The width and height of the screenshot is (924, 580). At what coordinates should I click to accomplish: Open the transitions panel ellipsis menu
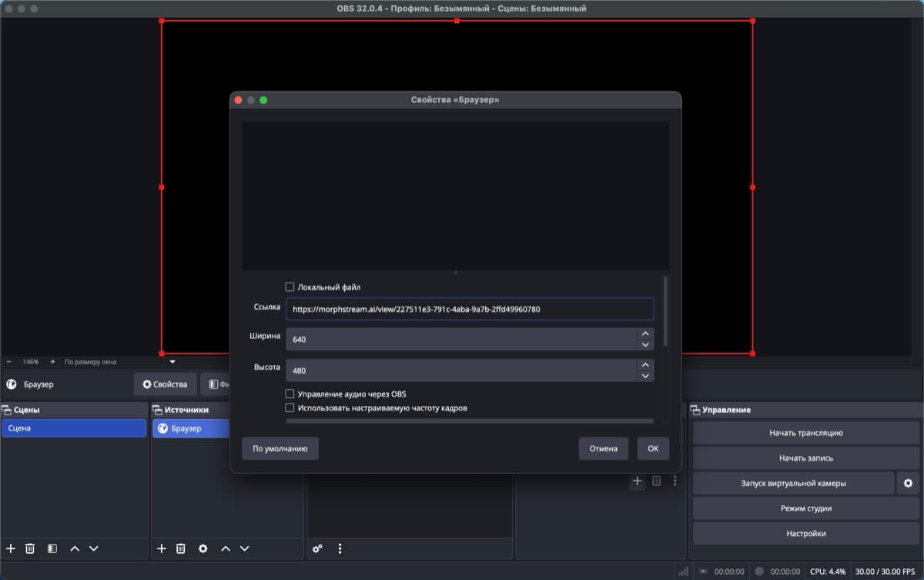(x=675, y=481)
